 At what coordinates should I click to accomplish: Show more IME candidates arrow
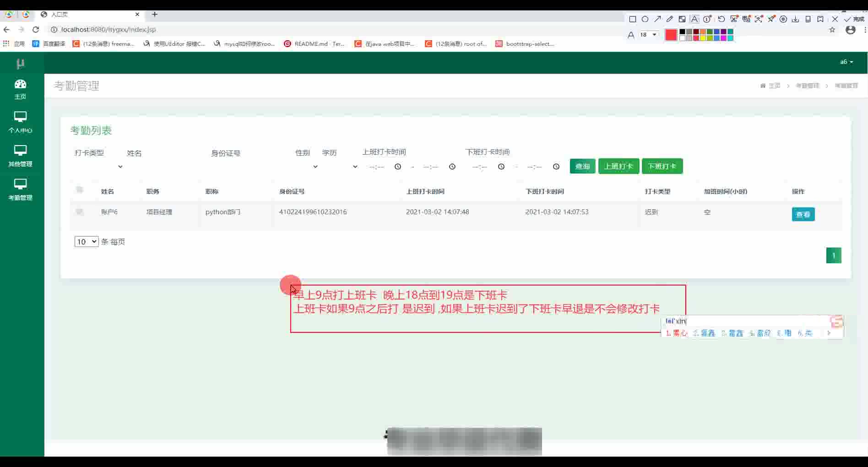tap(829, 333)
